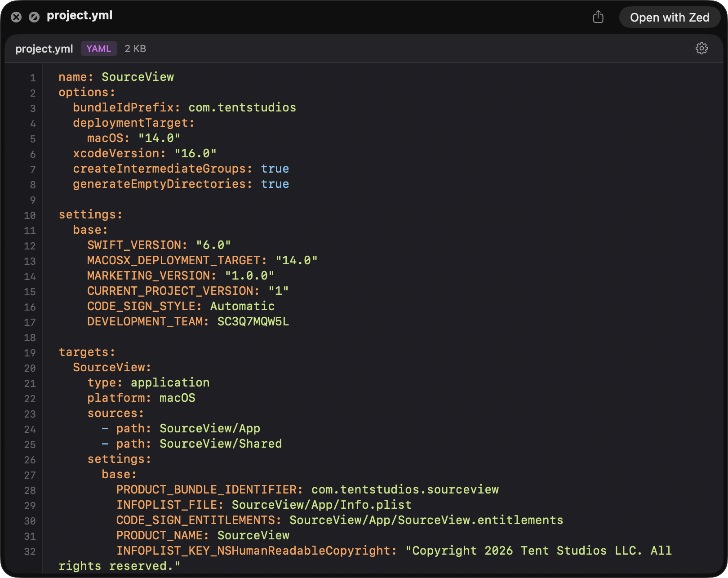
Task: Click wrapped text 'rights reserved."'
Action: [x=120, y=566]
